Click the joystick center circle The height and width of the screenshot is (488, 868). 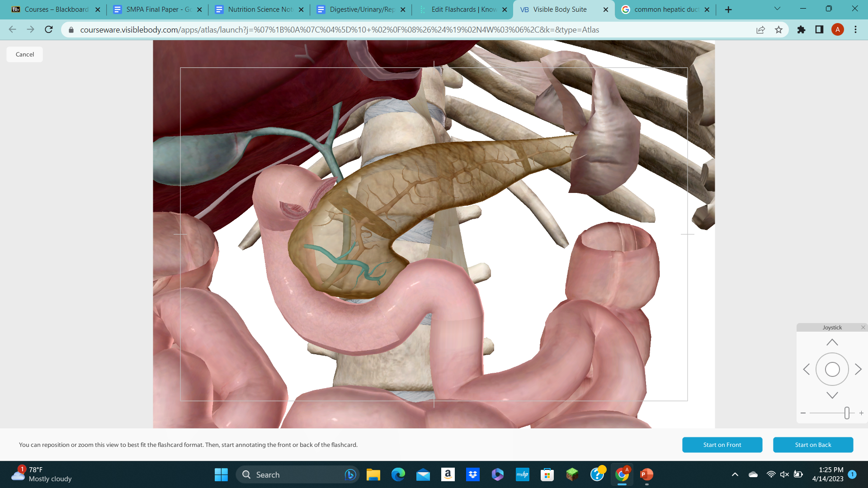pyautogui.click(x=832, y=369)
